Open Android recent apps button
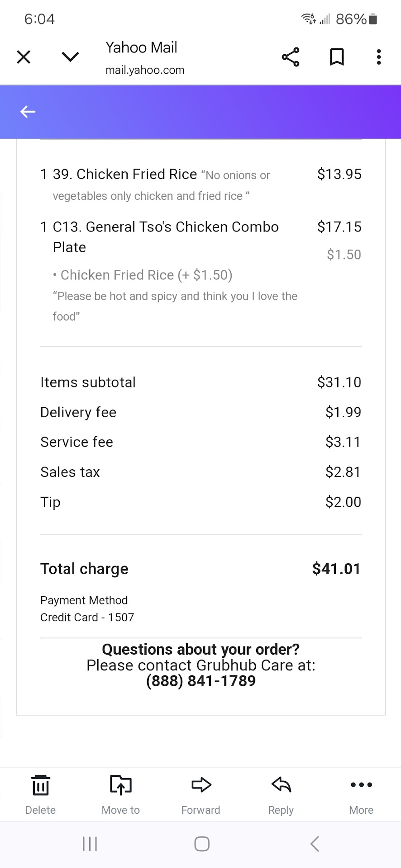The width and height of the screenshot is (401, 868). coord(90,844)
